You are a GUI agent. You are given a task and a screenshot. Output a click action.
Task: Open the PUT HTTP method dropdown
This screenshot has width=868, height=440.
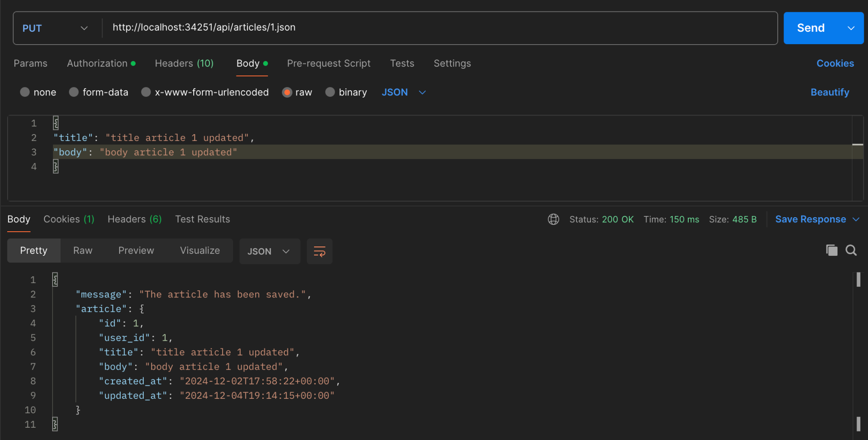55,28
